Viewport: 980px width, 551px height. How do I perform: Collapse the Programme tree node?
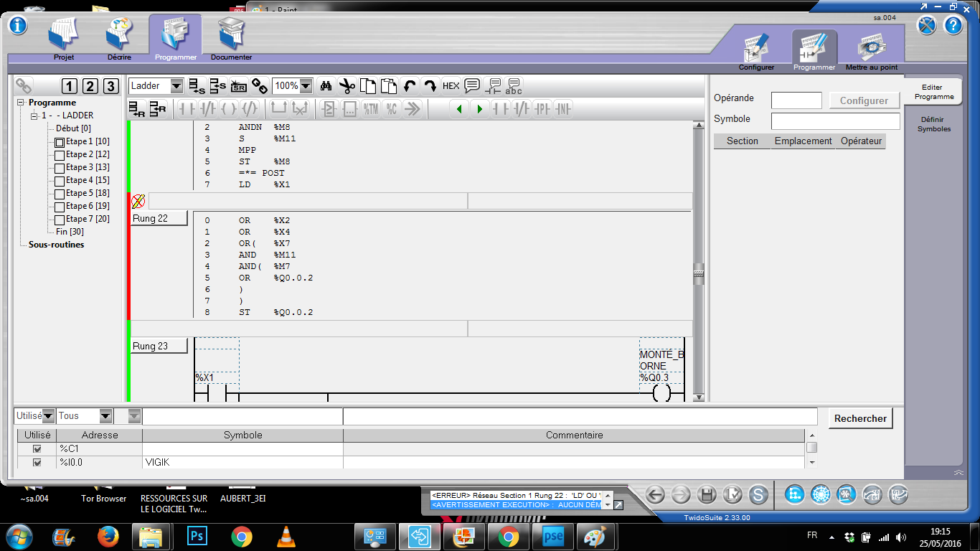click(x=21, y=103)
